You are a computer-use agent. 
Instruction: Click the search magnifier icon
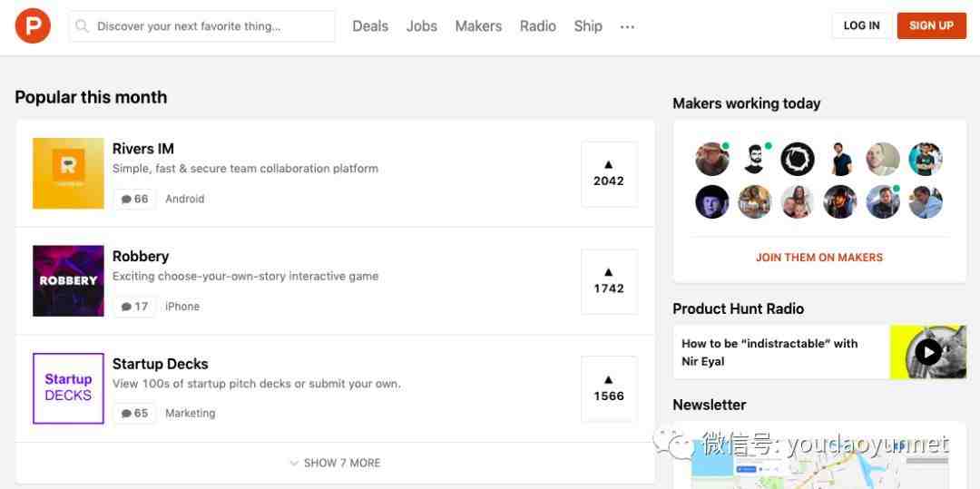pyautogui.click(x=83, y=26)
